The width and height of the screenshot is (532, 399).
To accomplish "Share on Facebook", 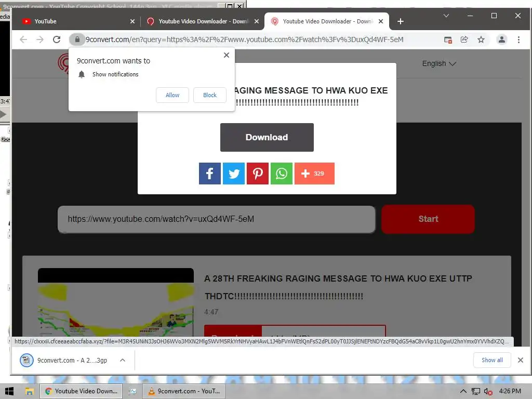I will coord(210,174).
